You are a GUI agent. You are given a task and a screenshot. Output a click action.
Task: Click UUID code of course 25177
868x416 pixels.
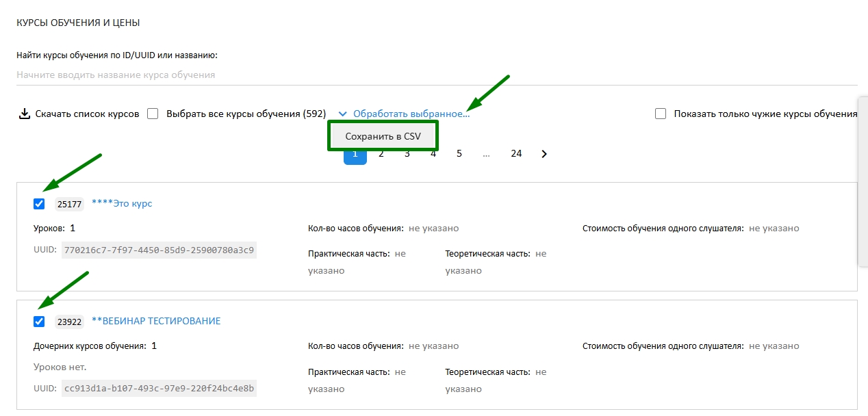159,250
